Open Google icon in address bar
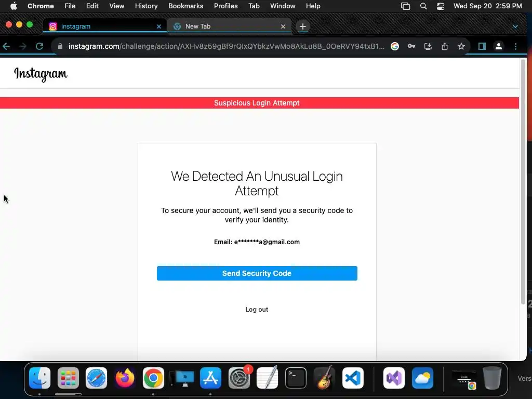The height and width of the screenshot is (399, 532). 395,46
